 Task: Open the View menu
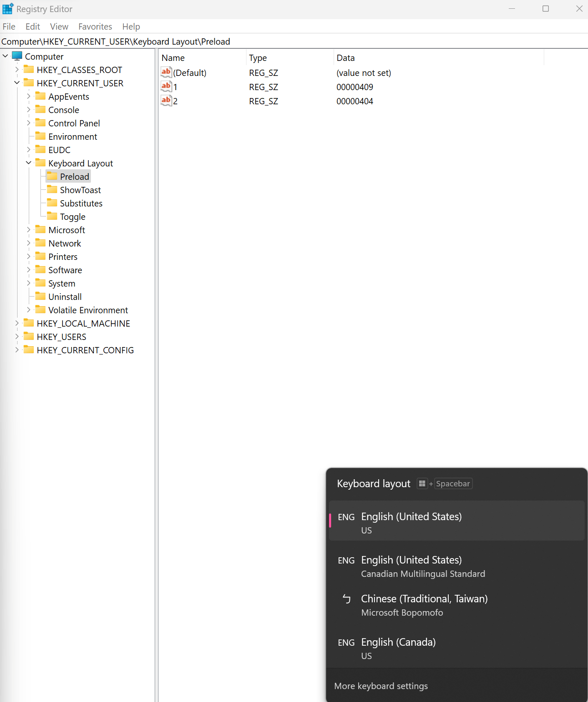59,27
